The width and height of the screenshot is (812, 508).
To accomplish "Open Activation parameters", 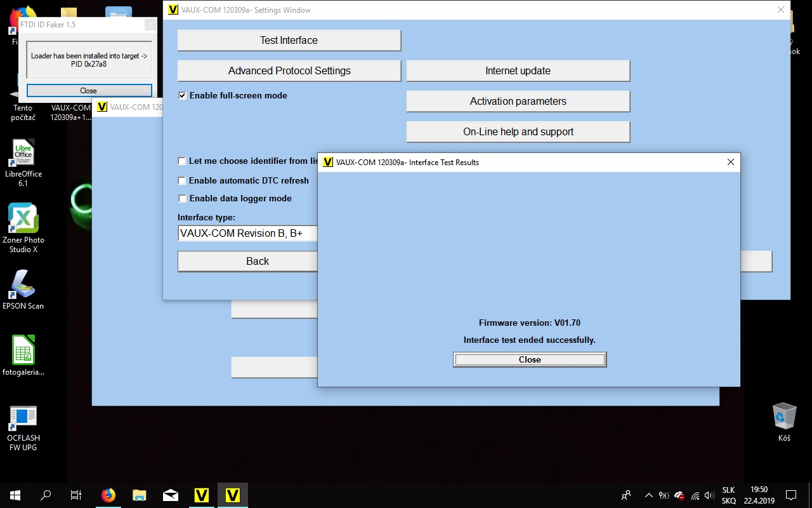I will [518, 102].
